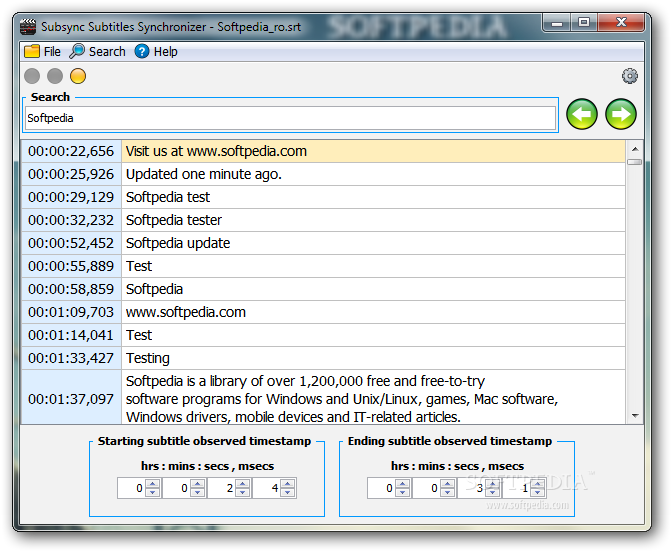Open the Help menu
672x552 pixels.
(x=156, y=52)
